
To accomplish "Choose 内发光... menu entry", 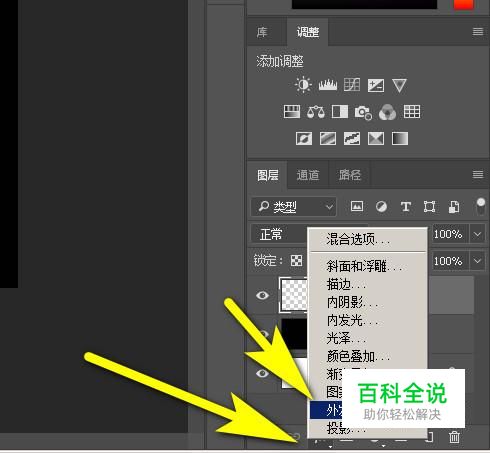I will tap(368, 320).
